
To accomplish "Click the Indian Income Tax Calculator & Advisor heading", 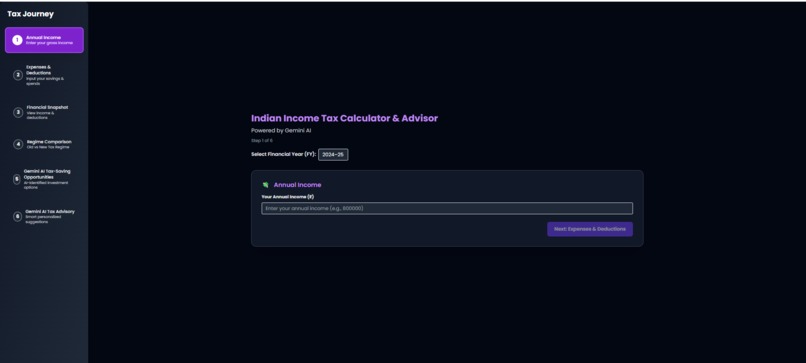I will (x=344, y=118).
